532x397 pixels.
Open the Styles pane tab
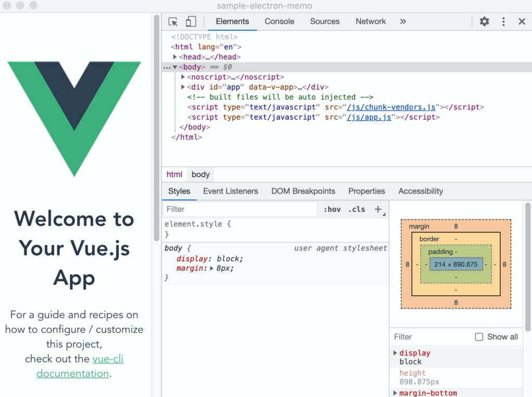click(179, 191)
